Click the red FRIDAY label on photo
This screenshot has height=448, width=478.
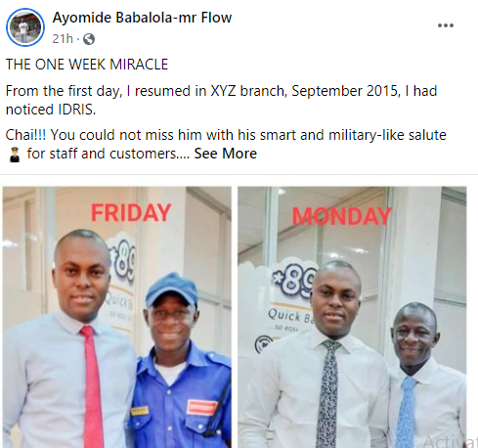(x=131, y=213)
